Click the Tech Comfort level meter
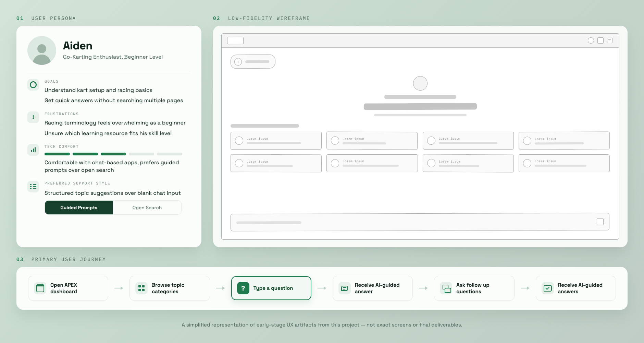Viewport: 644px width, 343px height. pyautogui.click(x=113, y=154)
